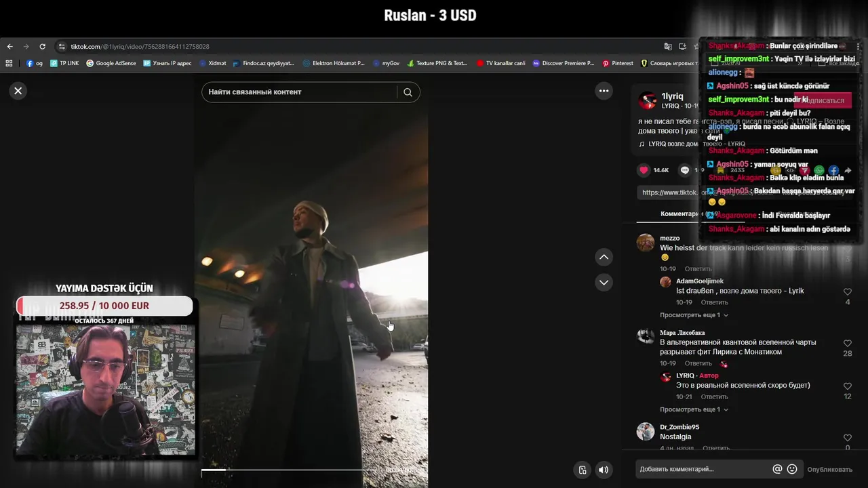The width and height of the screenshot is (868, 488).
Task: Click the search magnifier icon
Action: click(x=408, y=92)
